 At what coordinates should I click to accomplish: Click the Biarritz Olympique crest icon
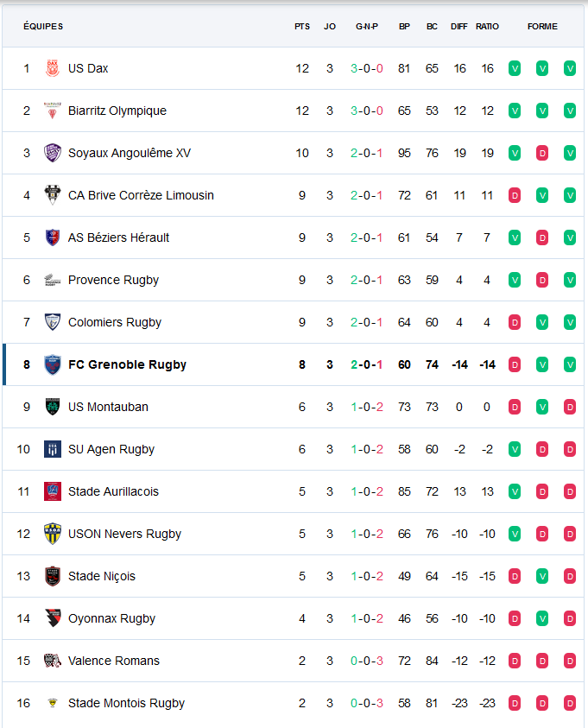(53, 111)
